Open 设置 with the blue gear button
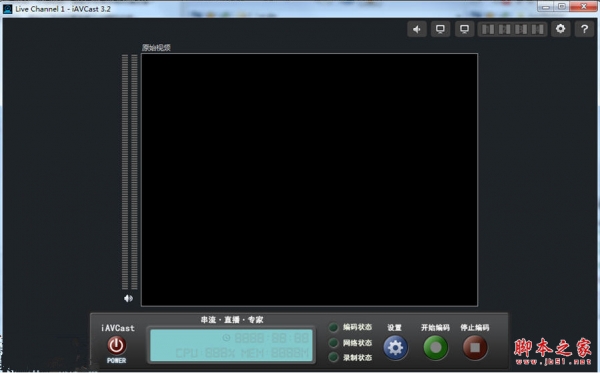 [x=395, y=347]
